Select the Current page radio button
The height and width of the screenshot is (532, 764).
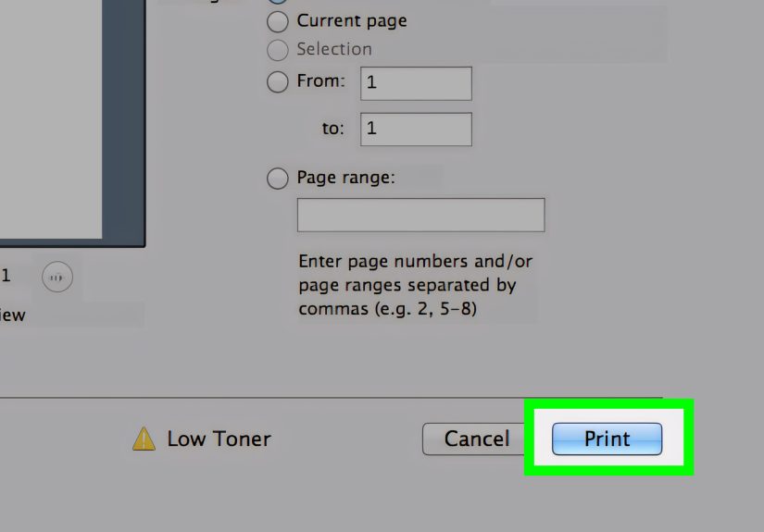coord(277,22)
